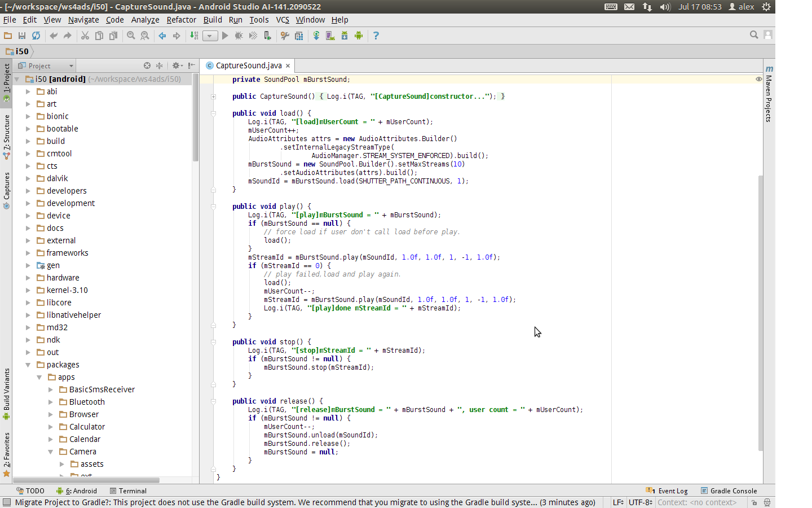Viewport: 812px width, 508px height.
Task: Click the Synchronize icon in the toolbar
Action: pyautogui.click(x=36, y=36)
